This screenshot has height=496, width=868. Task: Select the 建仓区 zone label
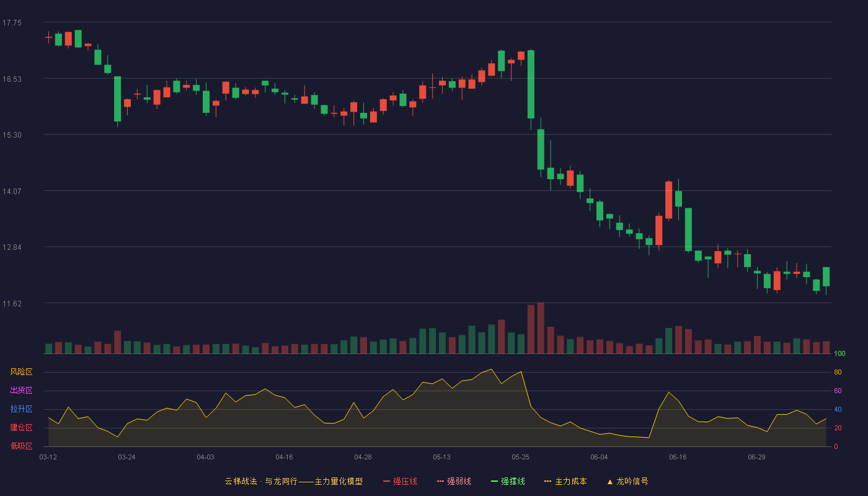[x=21, y=428]
